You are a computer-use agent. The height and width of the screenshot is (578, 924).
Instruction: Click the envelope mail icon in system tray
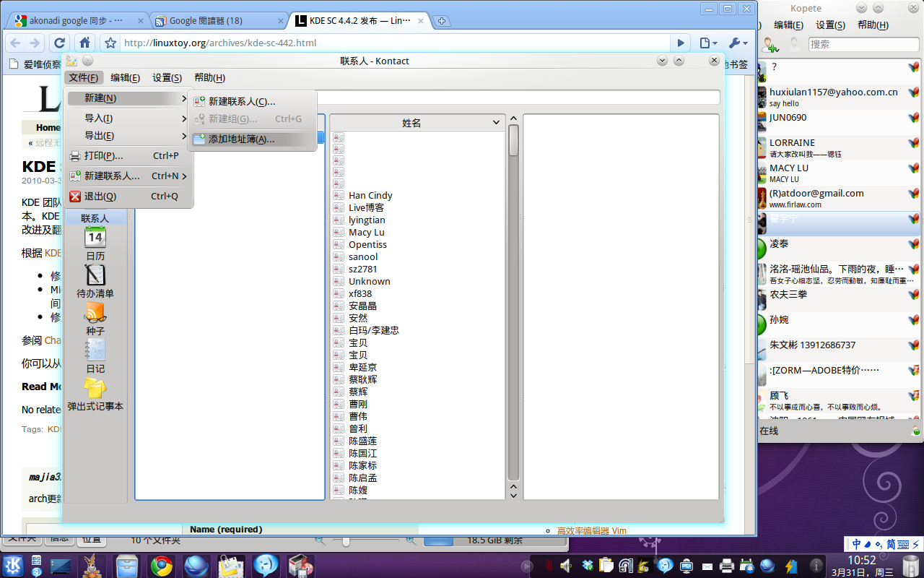coord(707,566)
